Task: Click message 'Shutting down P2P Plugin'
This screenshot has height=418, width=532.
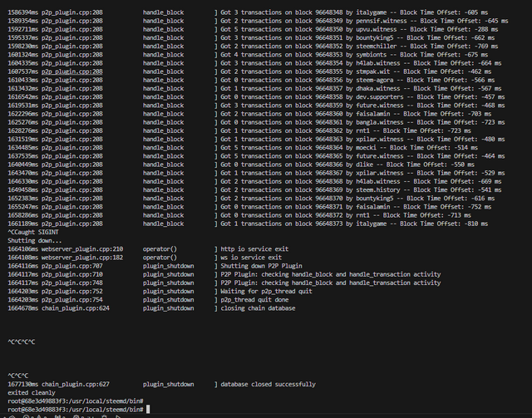Action: (261, 266)
